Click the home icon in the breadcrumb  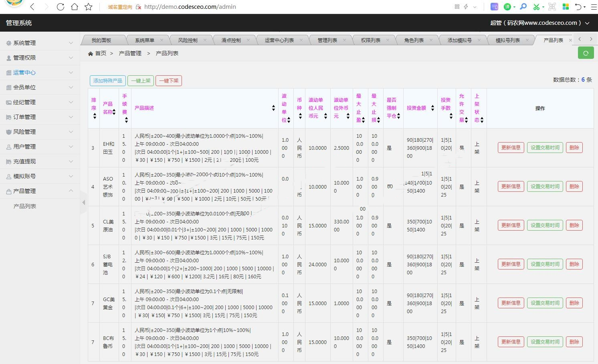point(91,54)
